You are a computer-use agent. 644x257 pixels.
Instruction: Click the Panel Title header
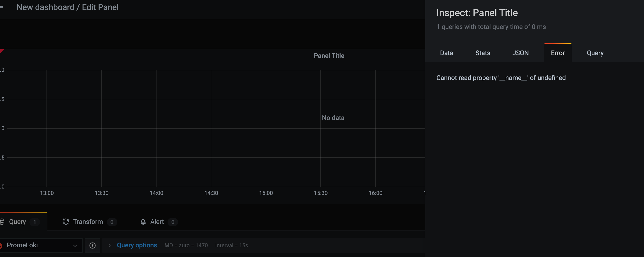(x=329, y=56)
